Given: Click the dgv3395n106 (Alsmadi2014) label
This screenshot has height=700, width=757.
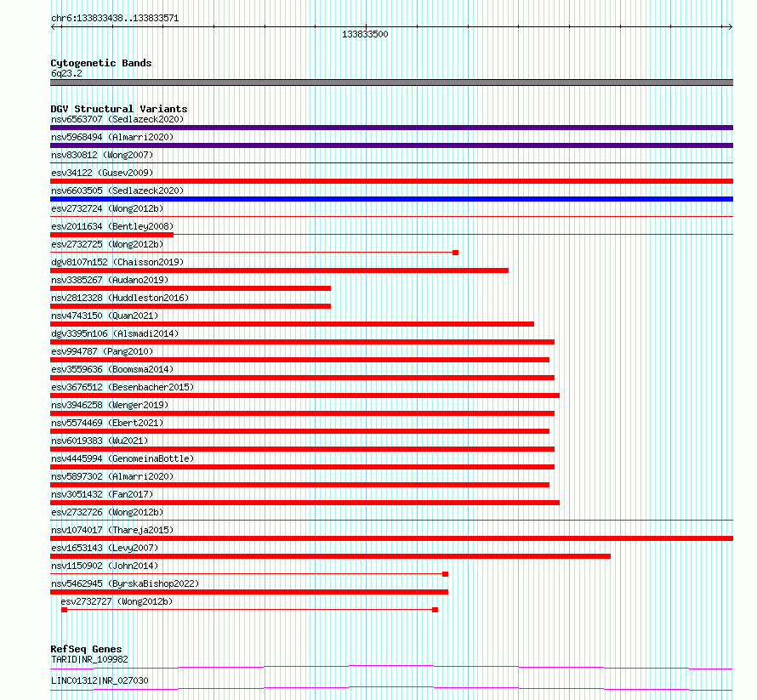Looking at the screenshot, I should tap(115, 333).
